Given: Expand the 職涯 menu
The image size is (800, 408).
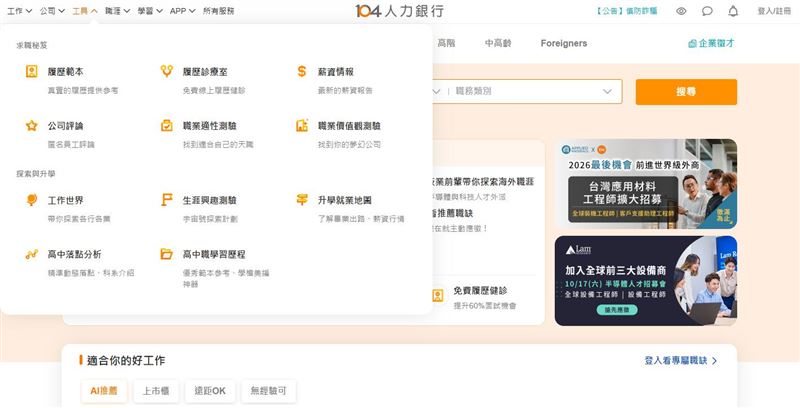Looking at the screenshot, I should point(117,11).
